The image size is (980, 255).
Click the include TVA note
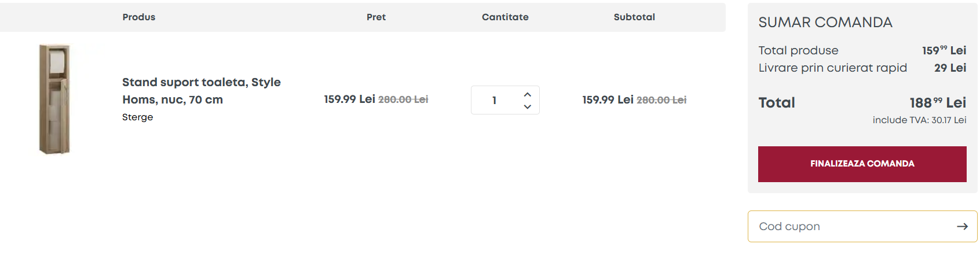coord(919,120)
